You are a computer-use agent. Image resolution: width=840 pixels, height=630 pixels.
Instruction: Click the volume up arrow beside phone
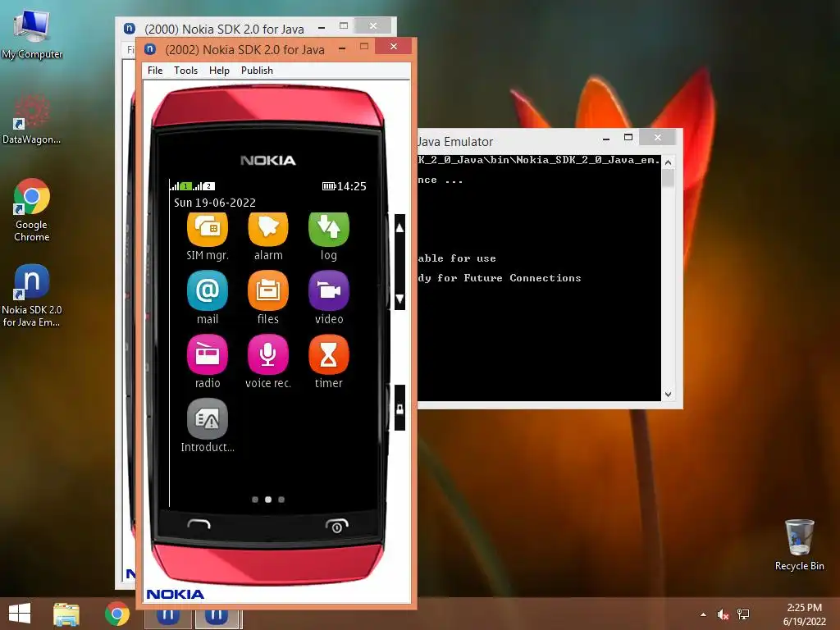pos(399,228)
